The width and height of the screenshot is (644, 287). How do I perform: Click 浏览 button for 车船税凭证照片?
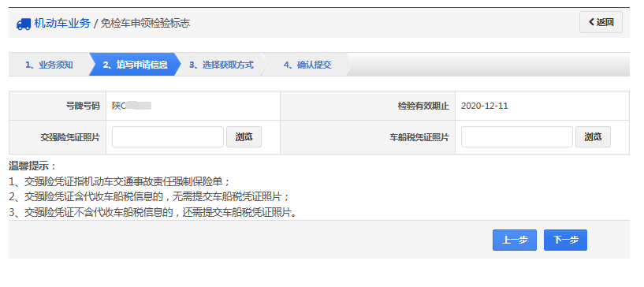click(593, 137)
